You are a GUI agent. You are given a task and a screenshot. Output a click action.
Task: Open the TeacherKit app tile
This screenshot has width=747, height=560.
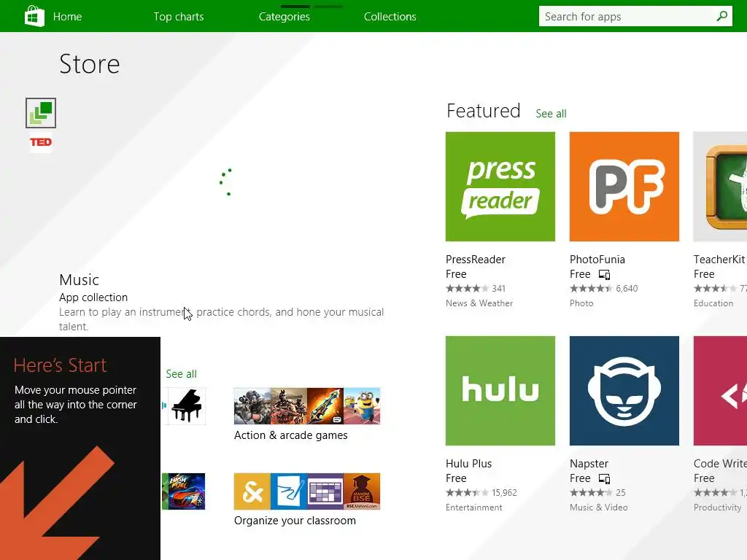click(x=720, y=187)
